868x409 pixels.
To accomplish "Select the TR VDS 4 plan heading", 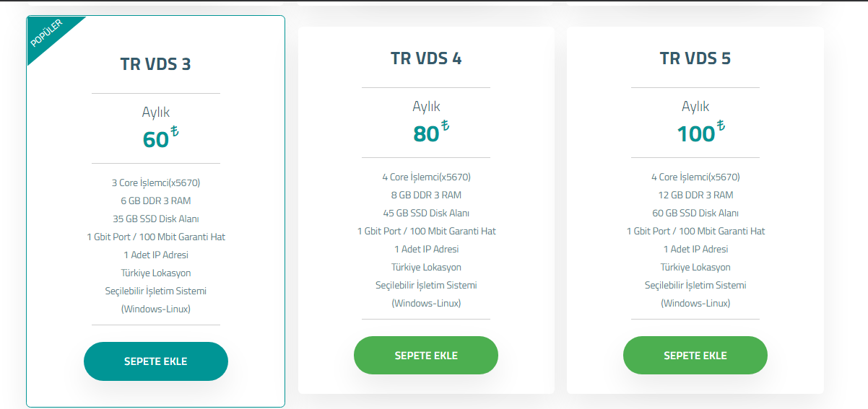I will (x=426, y=58).
